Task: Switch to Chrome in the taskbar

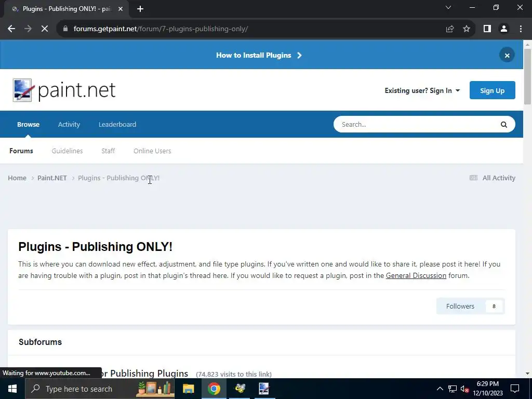Action: coord(214,389)
